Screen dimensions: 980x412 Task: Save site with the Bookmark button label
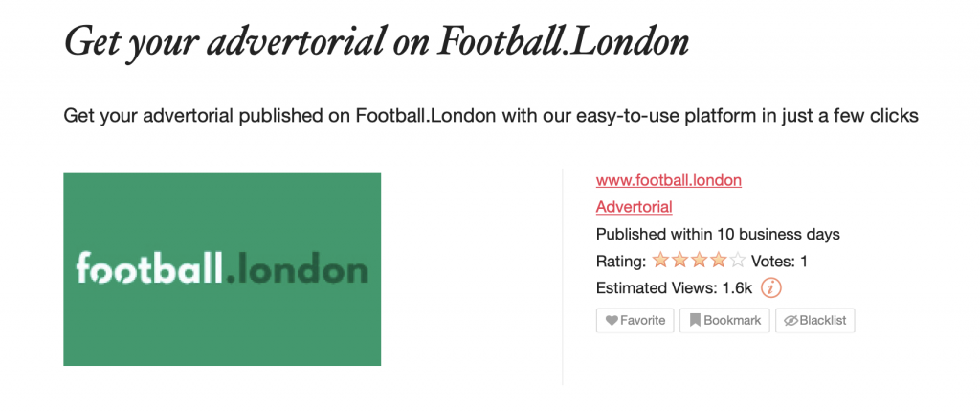point(732,321)
